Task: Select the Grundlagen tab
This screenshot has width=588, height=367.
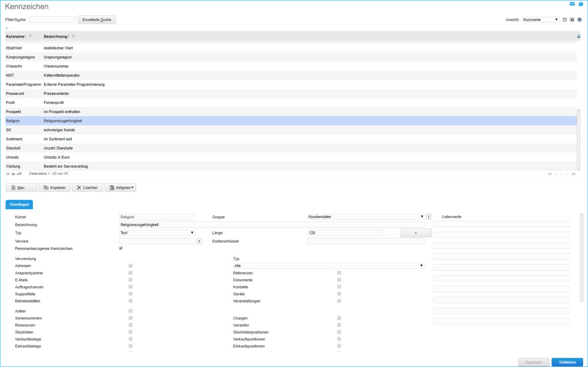Action: pyautogui.click(x=19, y=205)
